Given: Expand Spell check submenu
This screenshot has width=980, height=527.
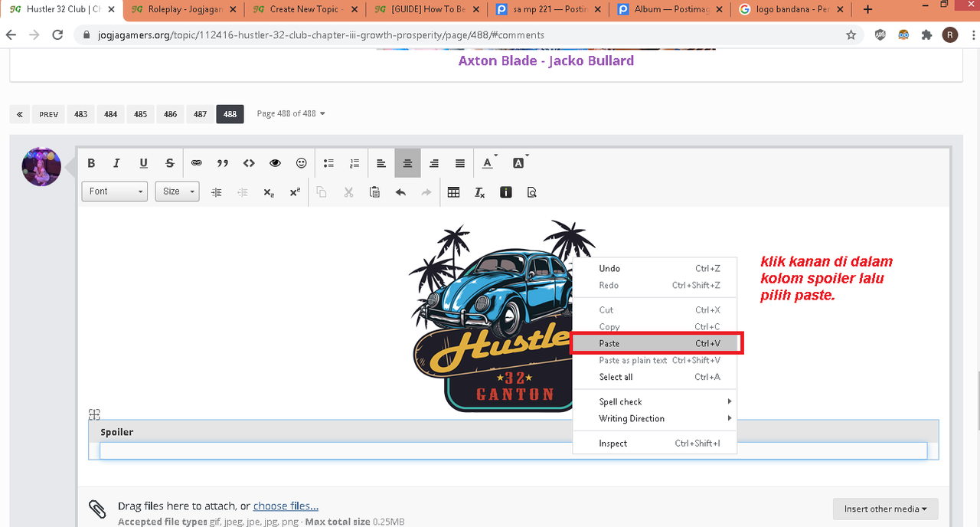Looking at the screenshot, I should (x=655, y=401).
